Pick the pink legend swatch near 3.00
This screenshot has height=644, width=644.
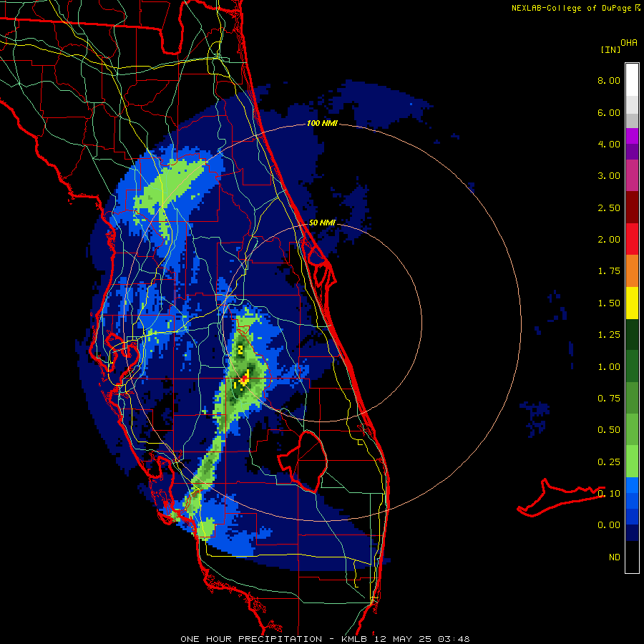click(632, 175)
